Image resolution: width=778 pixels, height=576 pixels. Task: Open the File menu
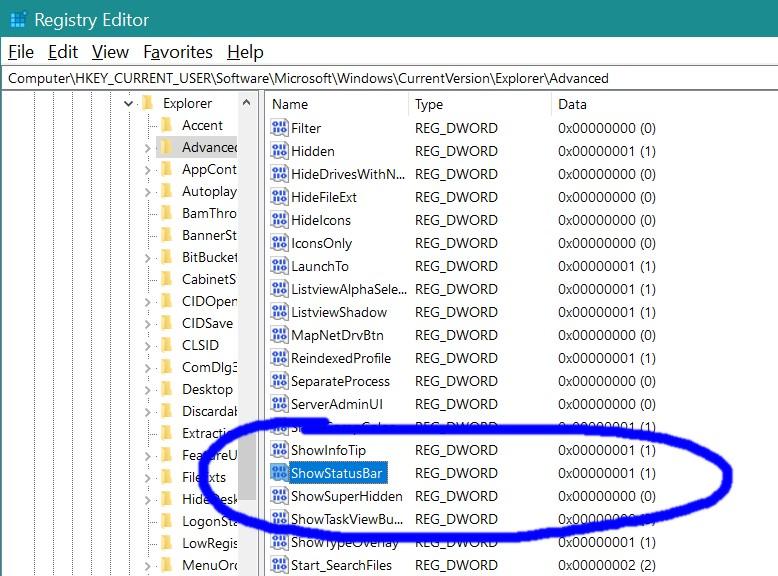coord(21,52)
